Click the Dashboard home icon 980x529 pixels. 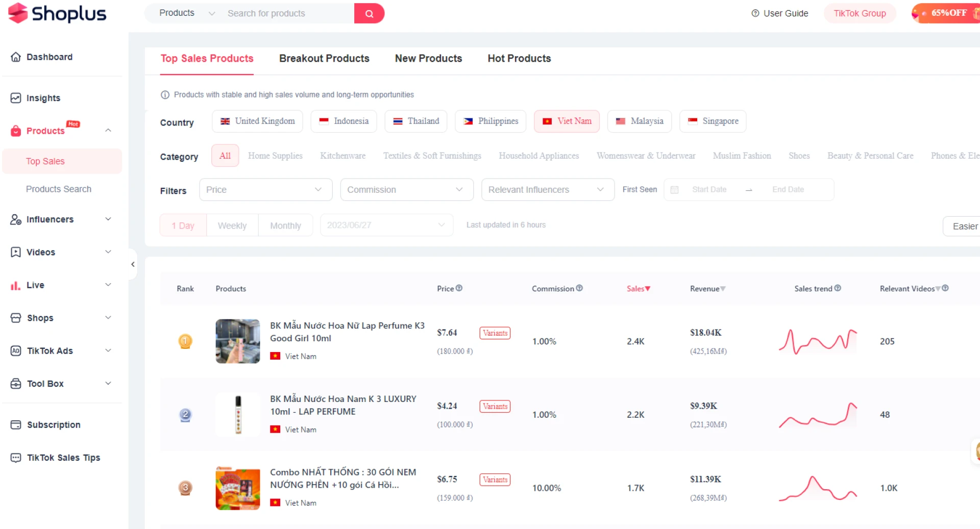(16, 57)
